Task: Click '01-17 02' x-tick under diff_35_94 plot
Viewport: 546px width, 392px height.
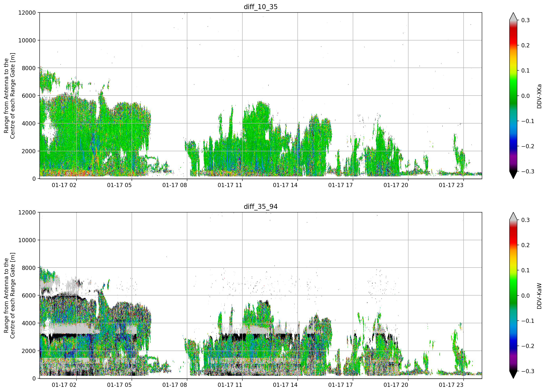Action: [64, 385]
